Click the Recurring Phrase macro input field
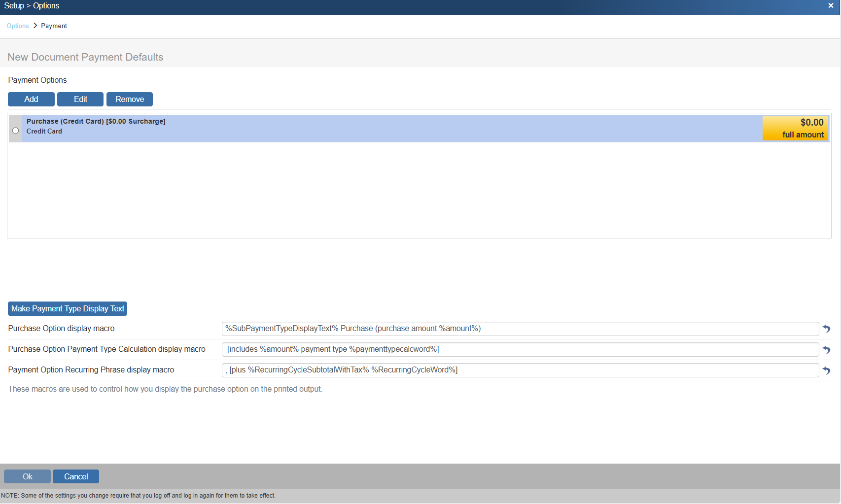 (x=520, y=370)
